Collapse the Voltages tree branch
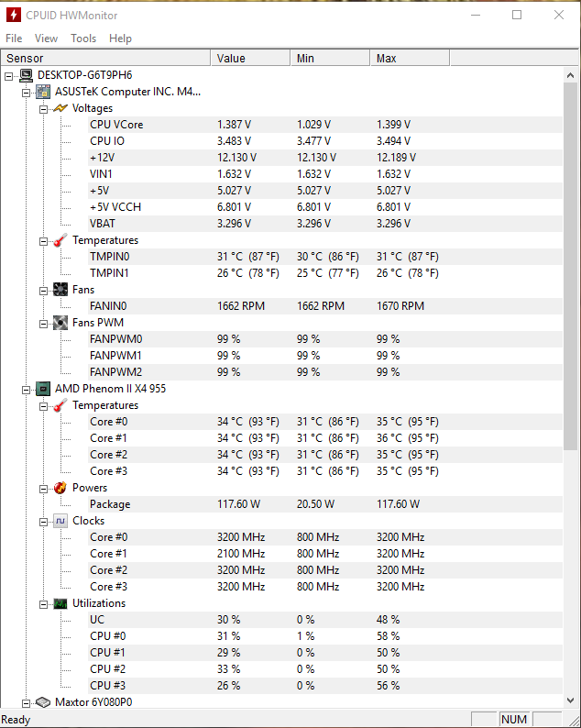 [x=44, y=109]
